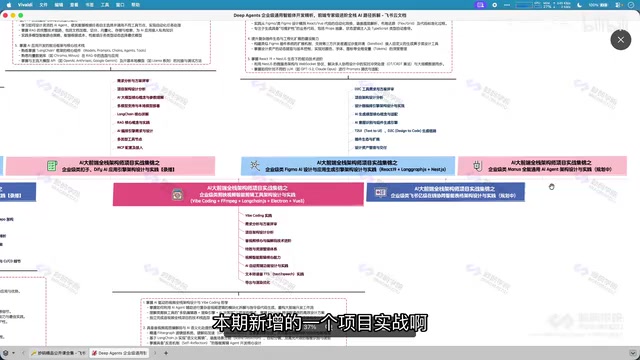Image resolution: width=640 pixels, height=360 pixels.
Task: Open the 窗口 menu in the menu bar
Action: click(120, 5)
